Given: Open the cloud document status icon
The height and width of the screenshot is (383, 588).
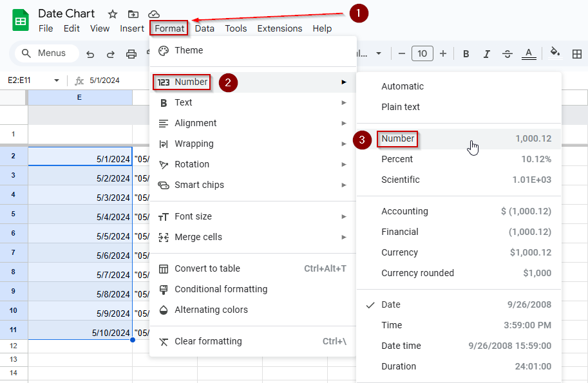Looking at the screenshot, I should (154, 14).
